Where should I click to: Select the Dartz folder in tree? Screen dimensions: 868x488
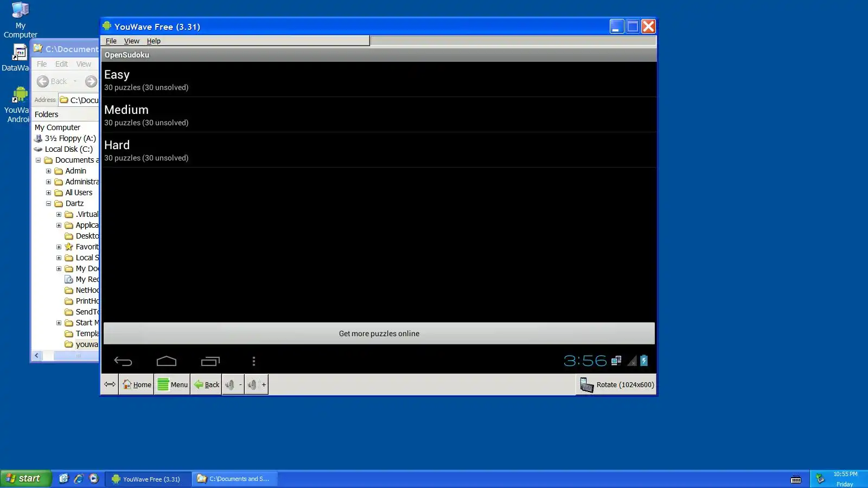pos(74,203)
